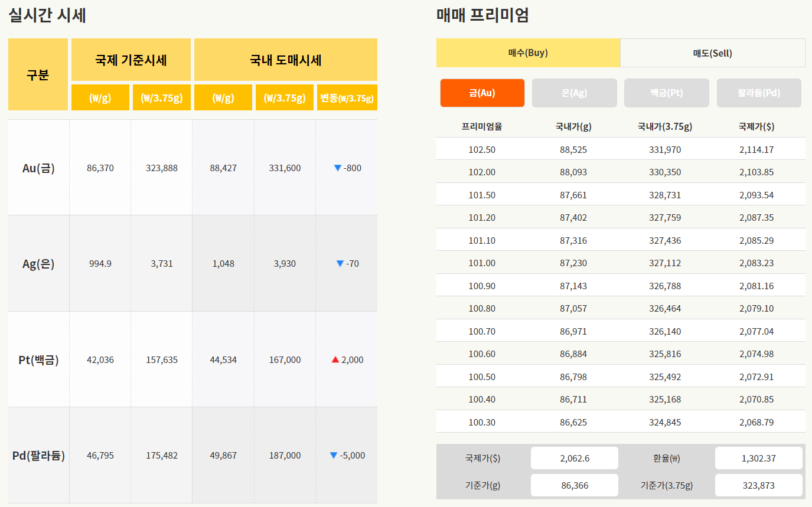Click the gold international price 86,370

(x=100, y=168)
